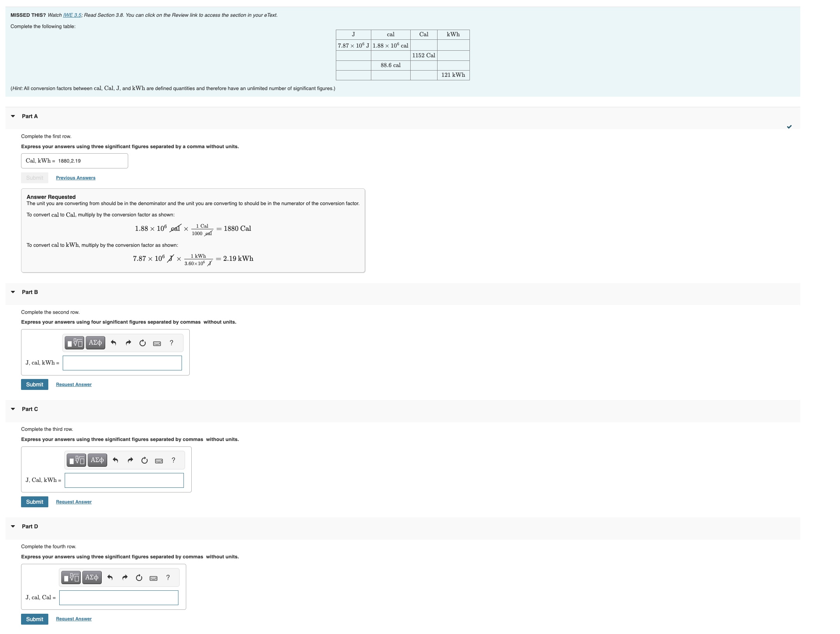
Task: Collapse the Part C section
Action: pos(13,409)
